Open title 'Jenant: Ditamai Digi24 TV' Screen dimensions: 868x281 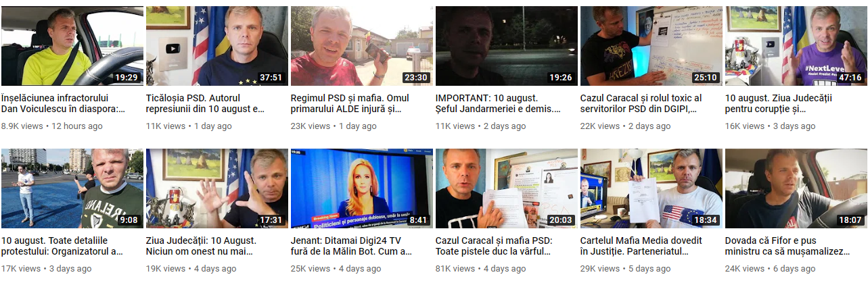pos(351,246)
